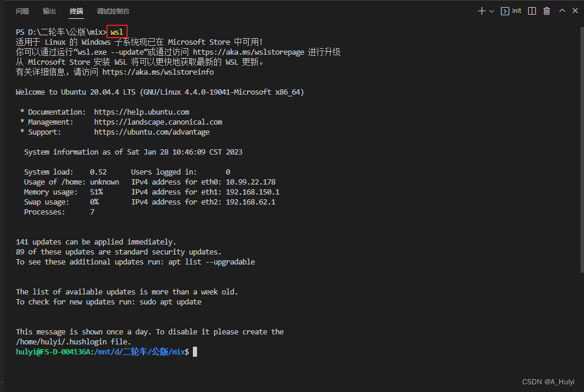Open the https://help.ubuntu.com documentation link
The image size is (584, 392).
pyautogui.click(x=142, y=112)
